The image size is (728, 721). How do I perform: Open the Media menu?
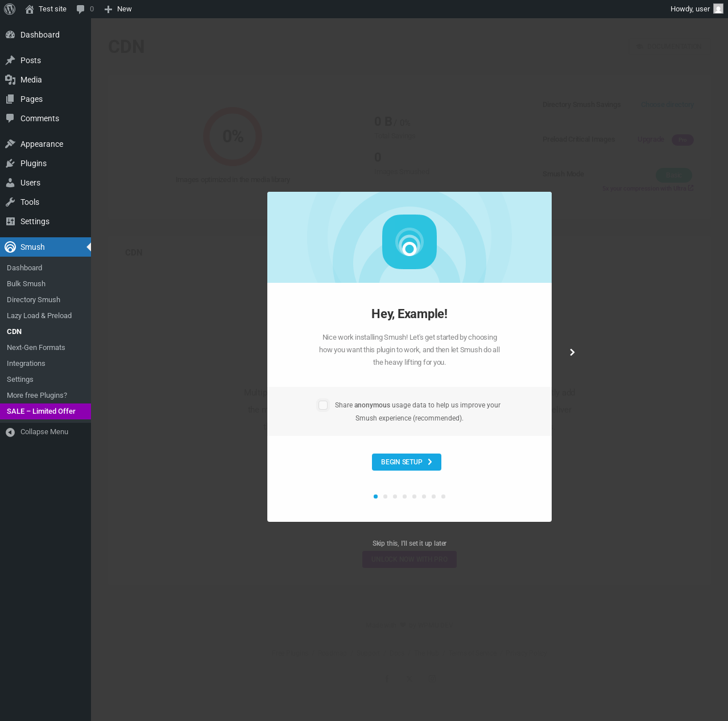point(45,80)
